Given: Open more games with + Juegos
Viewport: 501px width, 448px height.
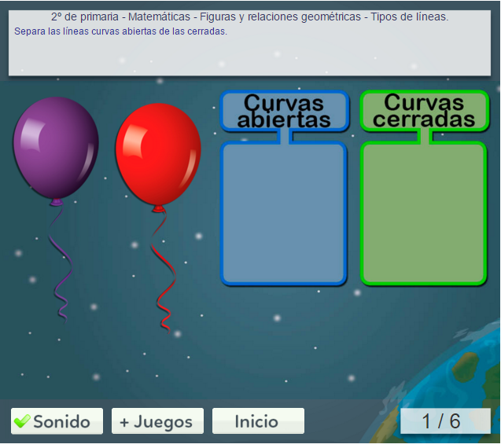Looking at the screenshot, I should pos(157,421).
